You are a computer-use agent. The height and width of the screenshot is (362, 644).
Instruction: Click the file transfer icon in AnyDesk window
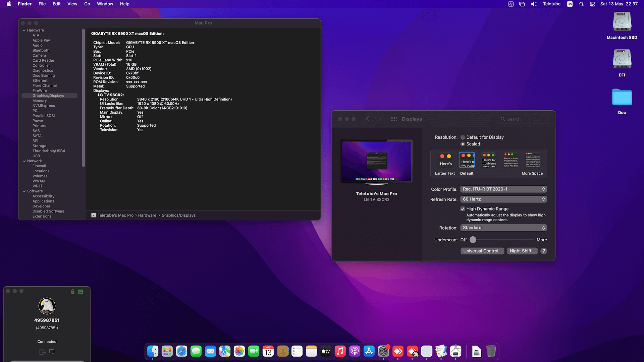pyautogui.click(x=43, y=352)
